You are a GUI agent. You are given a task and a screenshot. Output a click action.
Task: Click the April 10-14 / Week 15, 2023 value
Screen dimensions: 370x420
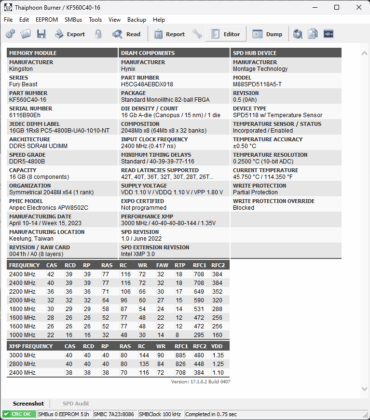45,223
